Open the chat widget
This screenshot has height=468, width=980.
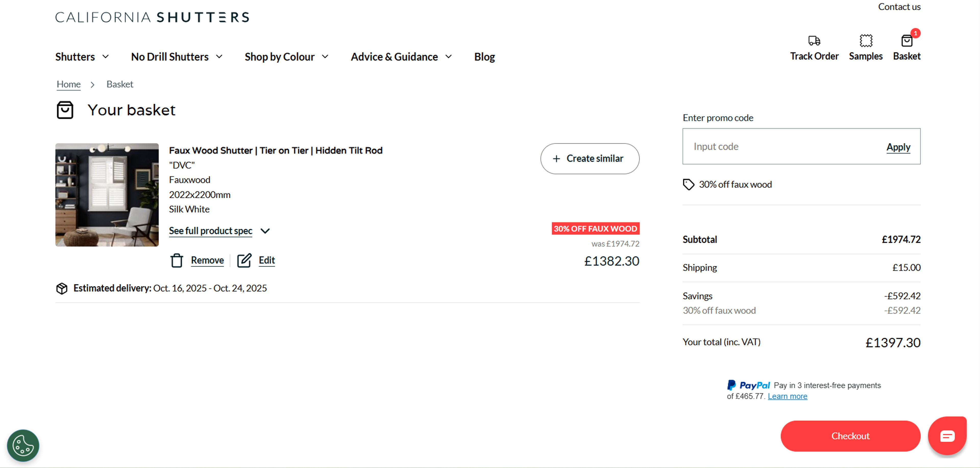[947, 436]
